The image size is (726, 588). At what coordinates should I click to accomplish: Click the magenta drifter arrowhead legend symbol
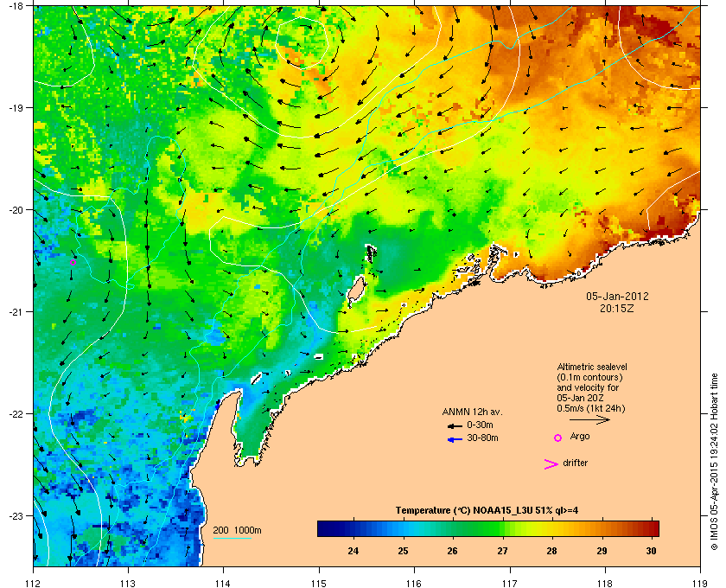tap(551, 464)
